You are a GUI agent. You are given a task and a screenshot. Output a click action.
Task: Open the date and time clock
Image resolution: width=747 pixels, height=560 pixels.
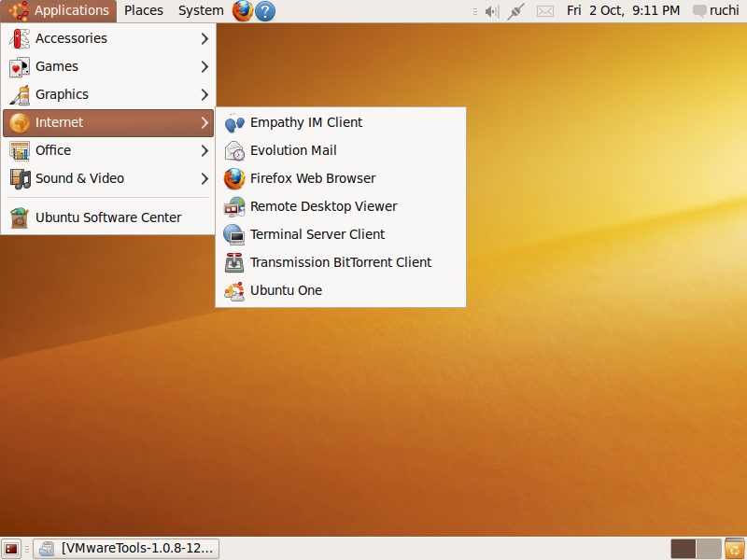623,10
